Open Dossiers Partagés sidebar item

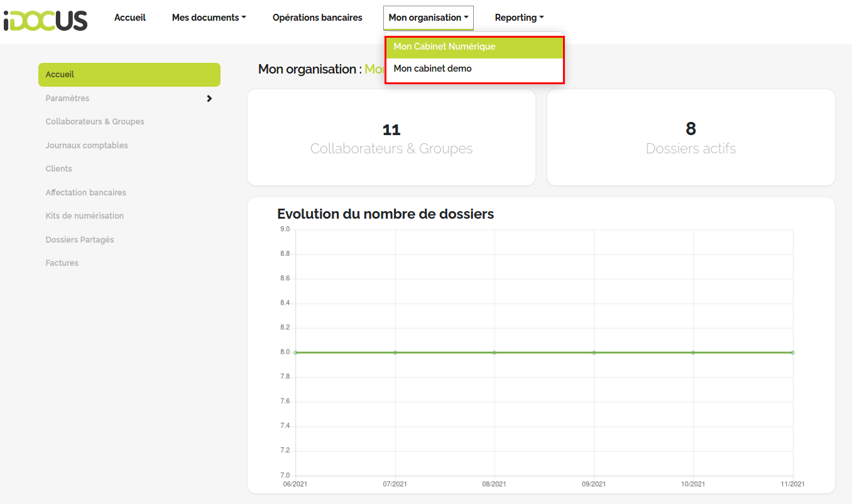tap(80, 240)
